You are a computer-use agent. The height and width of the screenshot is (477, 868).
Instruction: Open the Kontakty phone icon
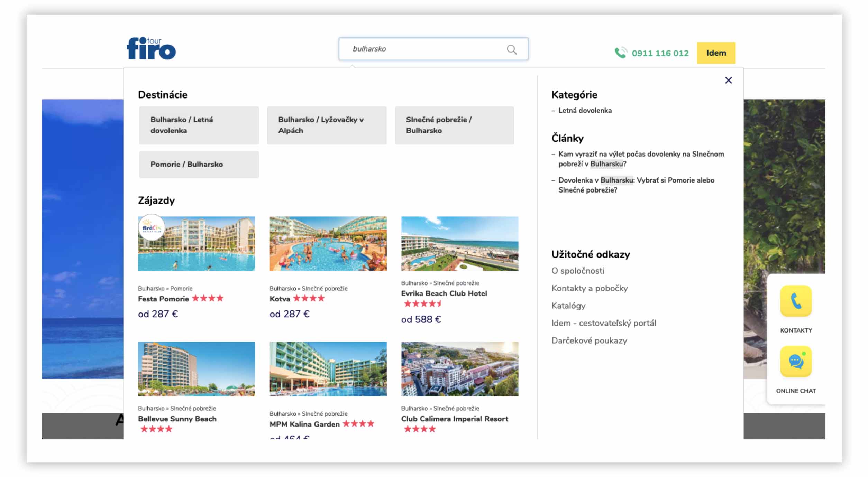click(796, 301)
